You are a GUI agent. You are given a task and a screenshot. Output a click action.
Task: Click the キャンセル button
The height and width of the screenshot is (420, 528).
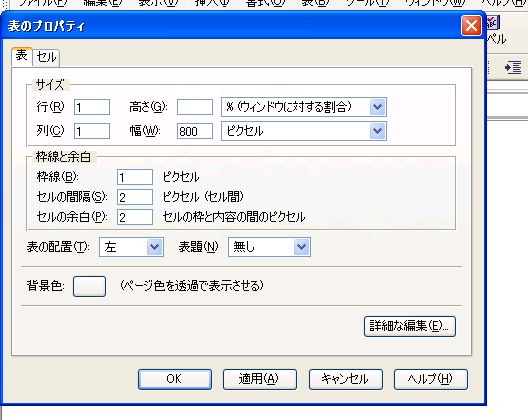tap(345, 379)
